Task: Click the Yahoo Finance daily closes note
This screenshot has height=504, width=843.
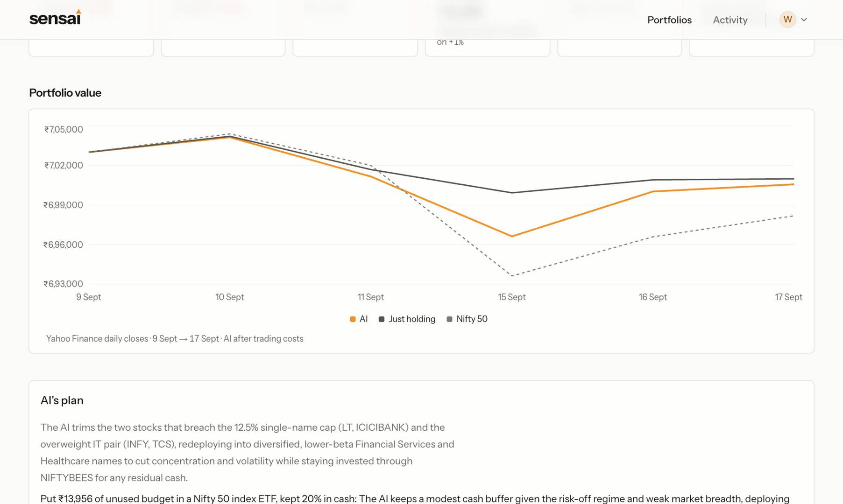Action: [x=175, y=339]
